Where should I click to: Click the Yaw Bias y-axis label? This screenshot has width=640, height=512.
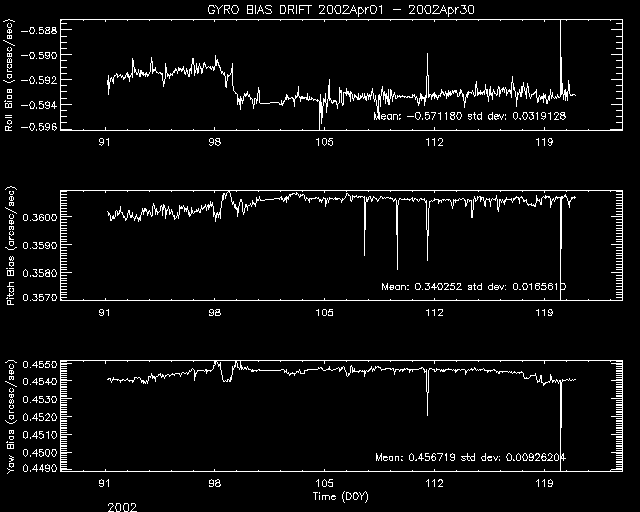[x=10, y=412]
